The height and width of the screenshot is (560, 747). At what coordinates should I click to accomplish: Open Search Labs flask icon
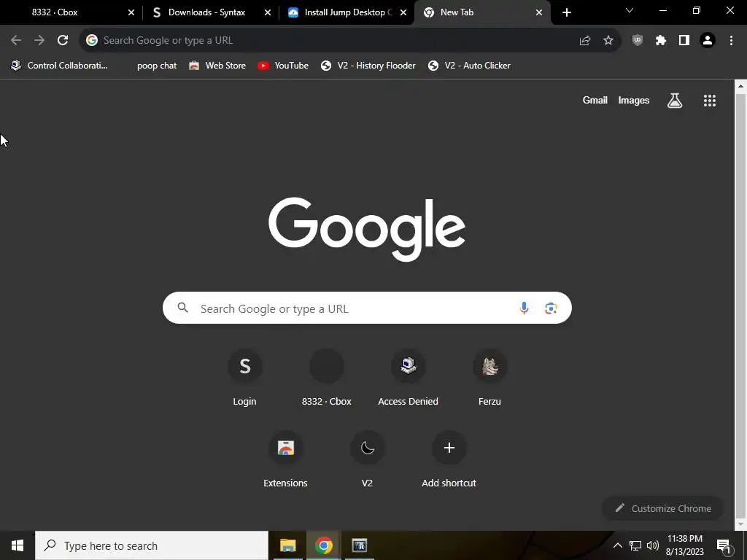click(x=675, y=101)
